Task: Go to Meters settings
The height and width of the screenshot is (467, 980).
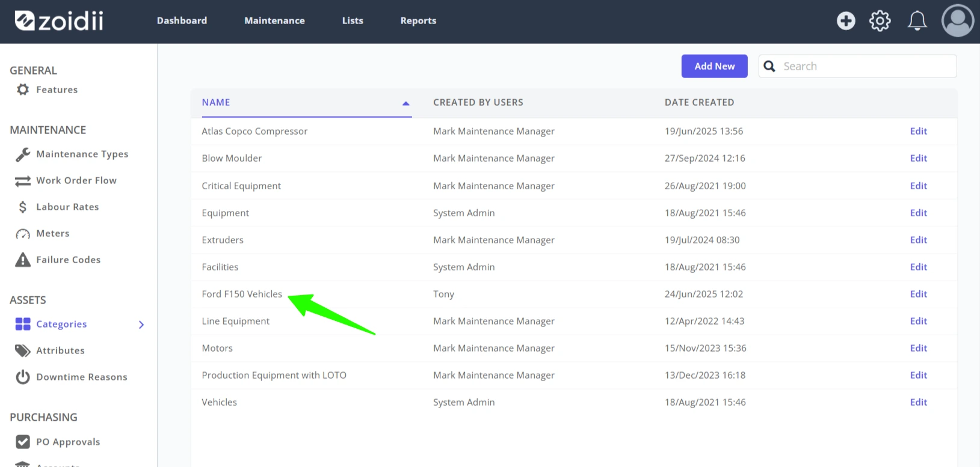Action: pos(53,233)
